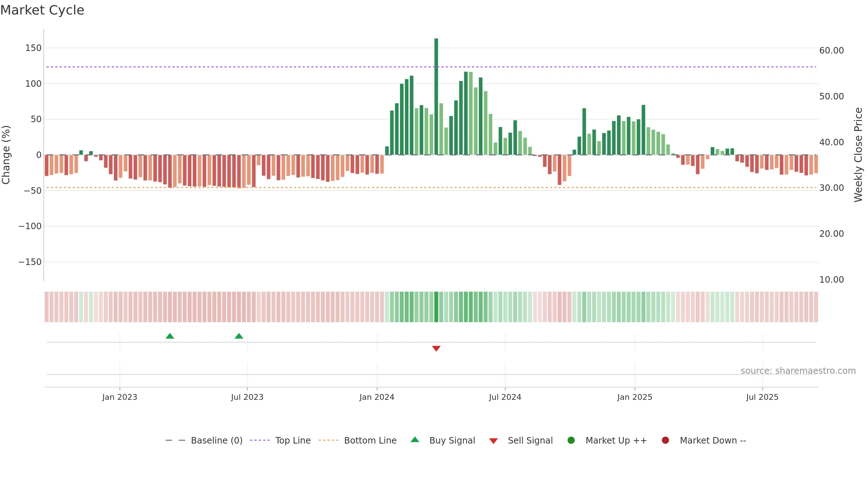This screenshot has height=488, width=868.
Task: Click the green Buy Signal legend triangle
Action: 415,440
